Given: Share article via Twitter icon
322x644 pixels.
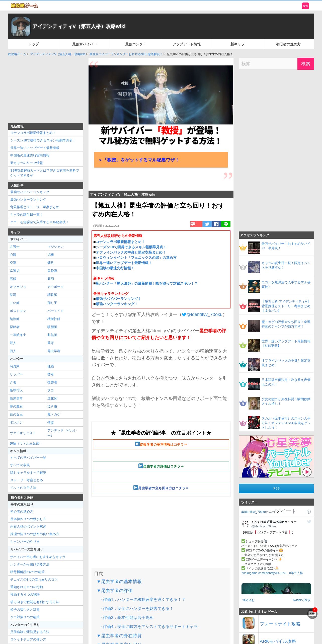Looking at the screenshot, I should pos(207,224).
